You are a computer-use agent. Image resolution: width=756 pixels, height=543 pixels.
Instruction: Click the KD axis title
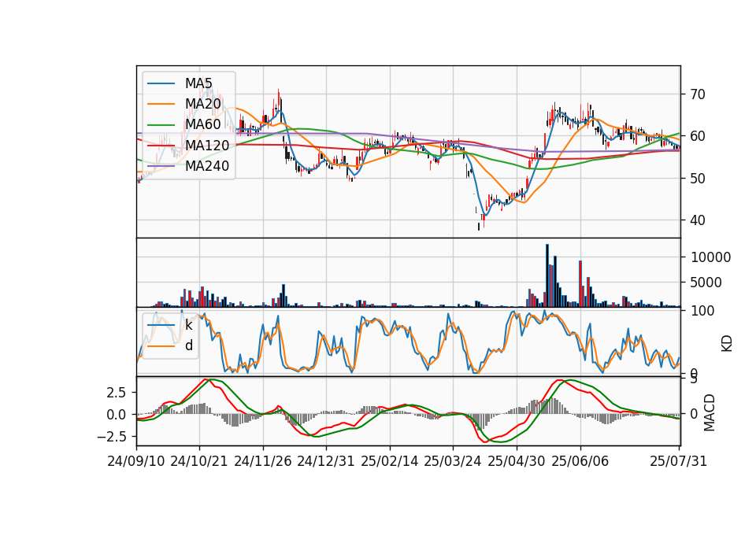pos(727,343)
